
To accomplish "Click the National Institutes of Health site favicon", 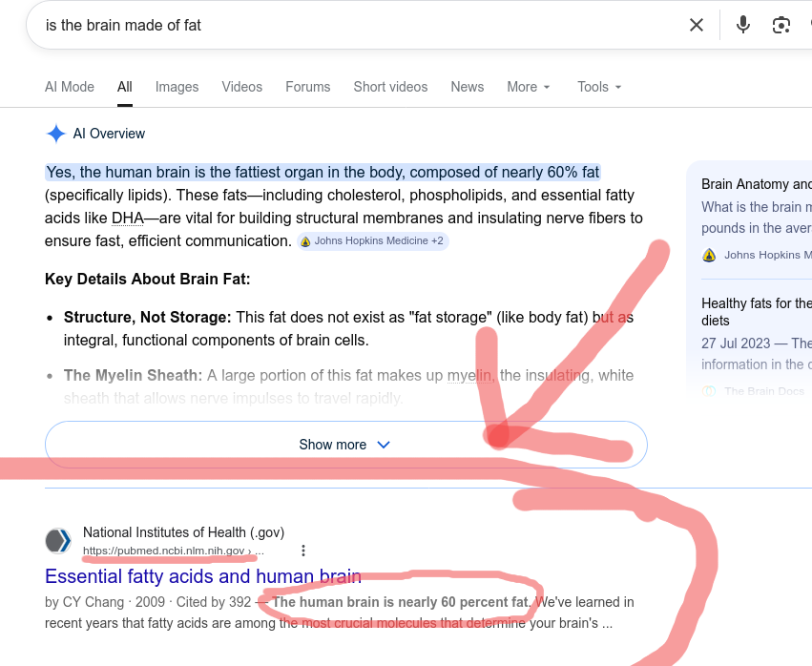I will coord(58,541).
